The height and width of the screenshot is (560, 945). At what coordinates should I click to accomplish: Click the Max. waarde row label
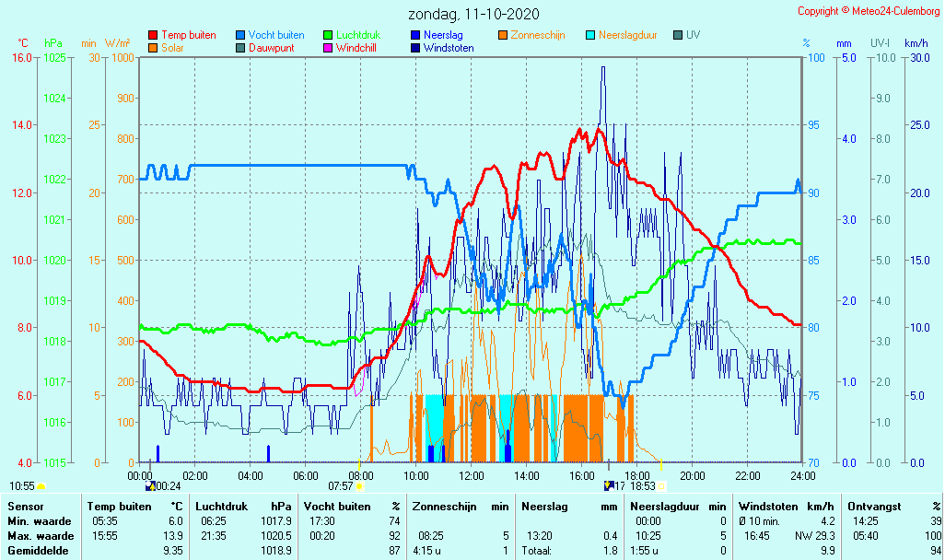40,536
